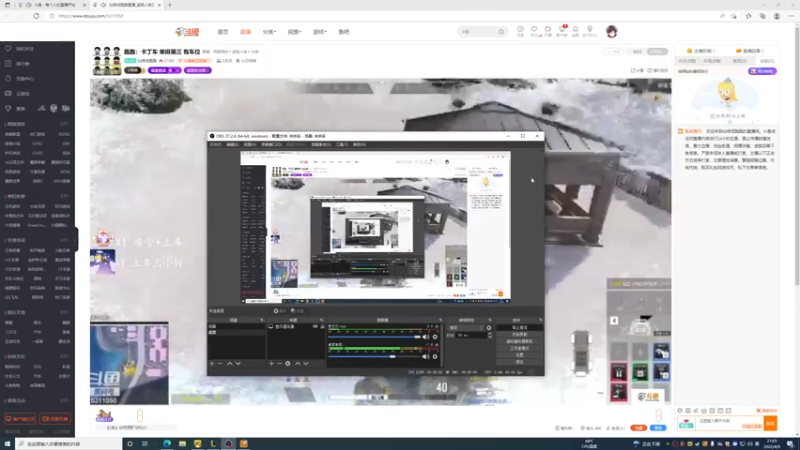Click OBS Scenes panel remove minus button
The height and width of the screenshot is (450, 800).
(220, 364)
